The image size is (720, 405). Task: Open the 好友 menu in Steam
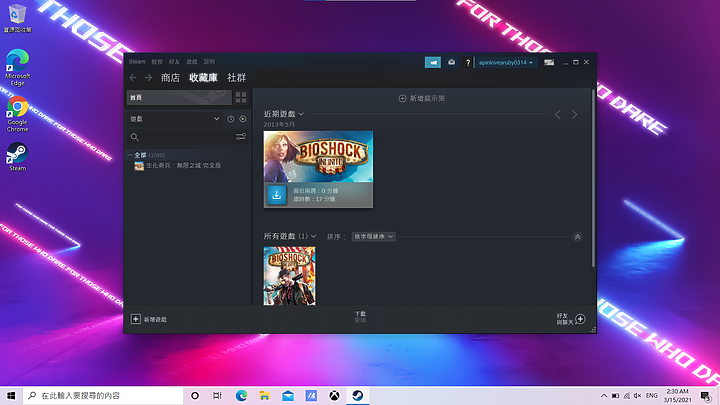(x=174, y=62)
